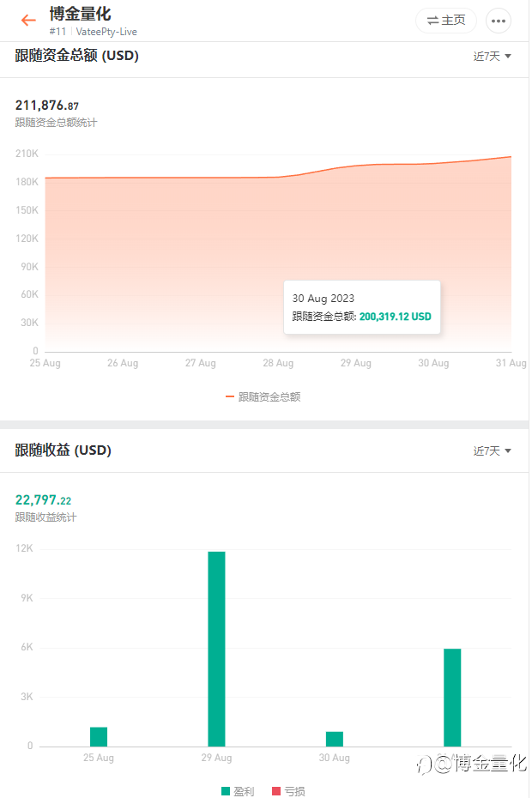
Task: Click the swap arrows icon beside 主页
Action: 432,21
